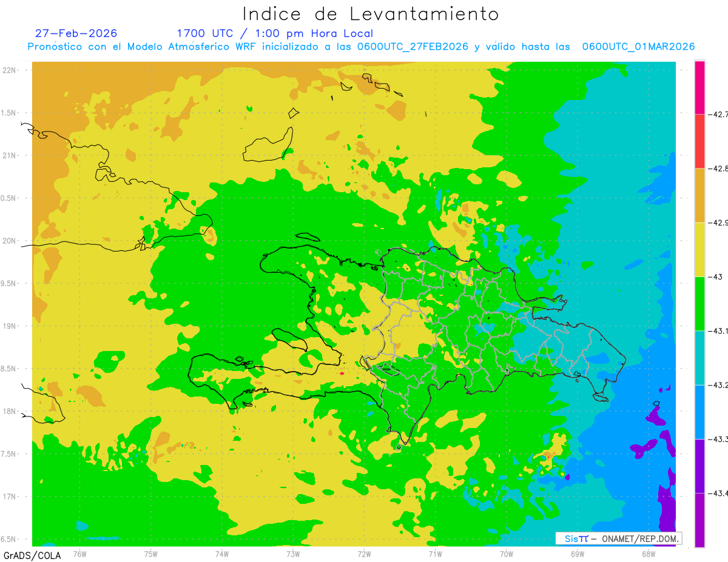Viewport: 728px width, 562px height.
Task: Click the "1700 UTC / 1:00 pm Hora Local" time
Action: (275, 34)
